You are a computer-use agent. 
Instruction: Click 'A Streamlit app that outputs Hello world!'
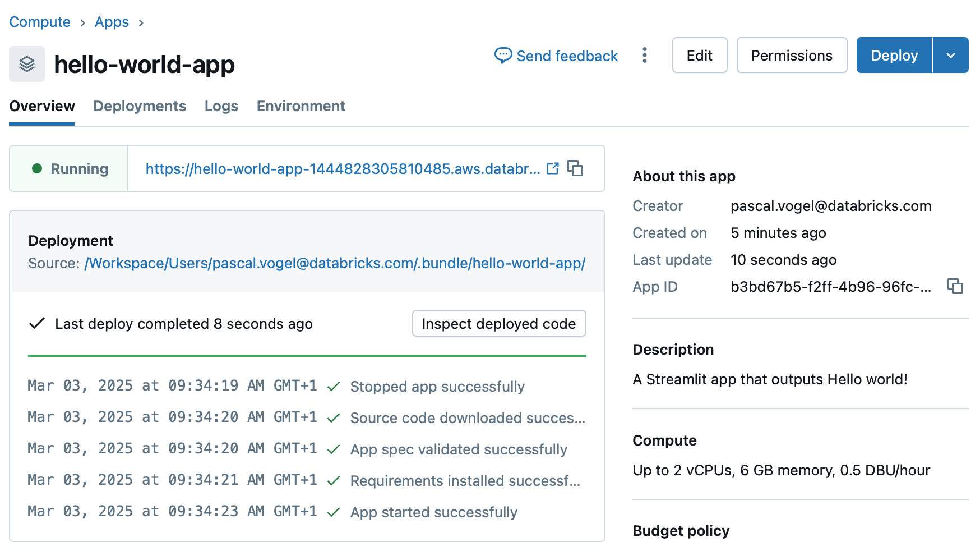tap(770, 379)
